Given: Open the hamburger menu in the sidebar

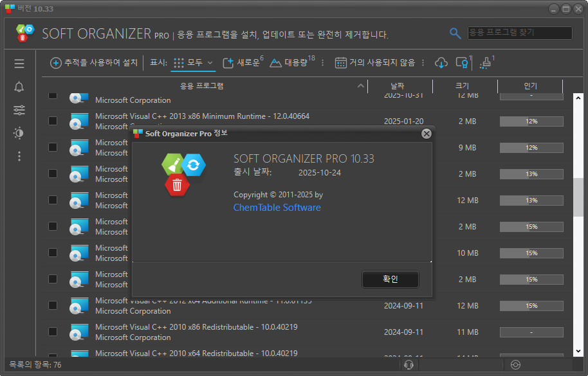Looking at the screenshot, I should [19, 64].
